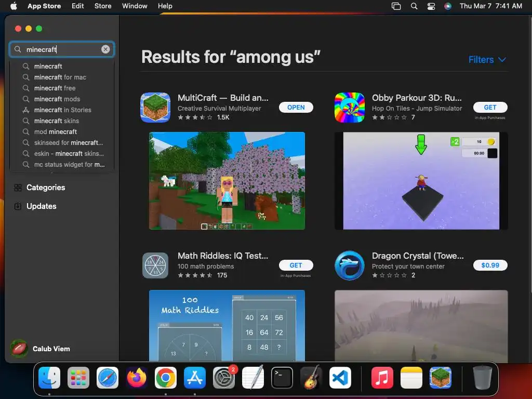Launch Visual Studio Code from the Dock
The width and height of the screenshot is (532, 399).
(340, 378)
